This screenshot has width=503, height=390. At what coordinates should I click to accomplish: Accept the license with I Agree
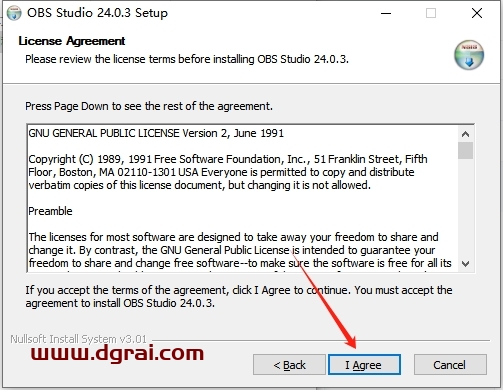point(364,365)
